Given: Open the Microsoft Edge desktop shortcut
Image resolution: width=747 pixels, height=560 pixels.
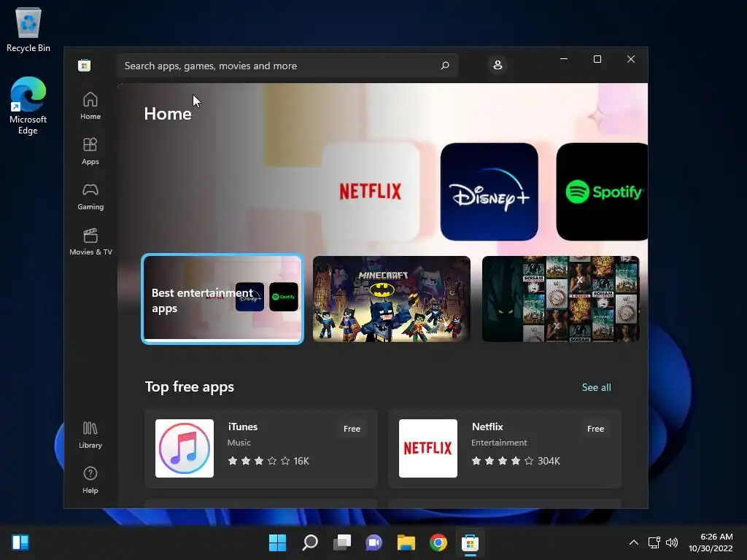Looking at the screenshot, I should point(28,105).
